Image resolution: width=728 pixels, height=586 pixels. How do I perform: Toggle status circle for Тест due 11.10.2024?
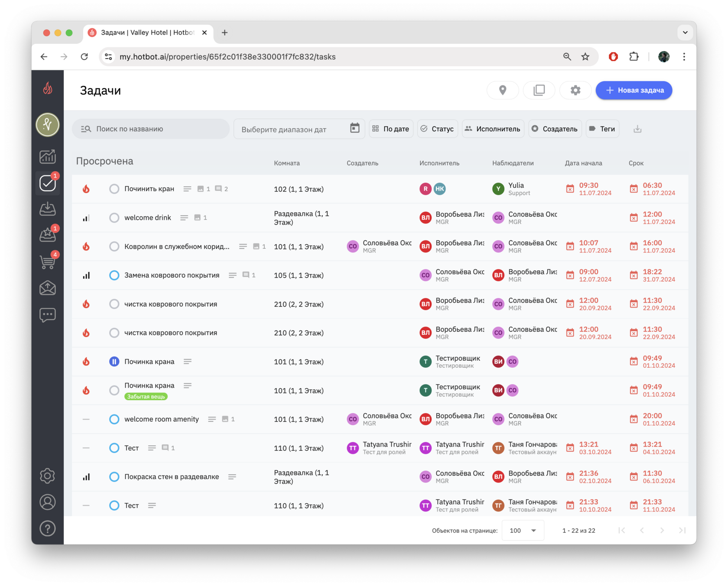pyautogui.click(x=114, y=505)
